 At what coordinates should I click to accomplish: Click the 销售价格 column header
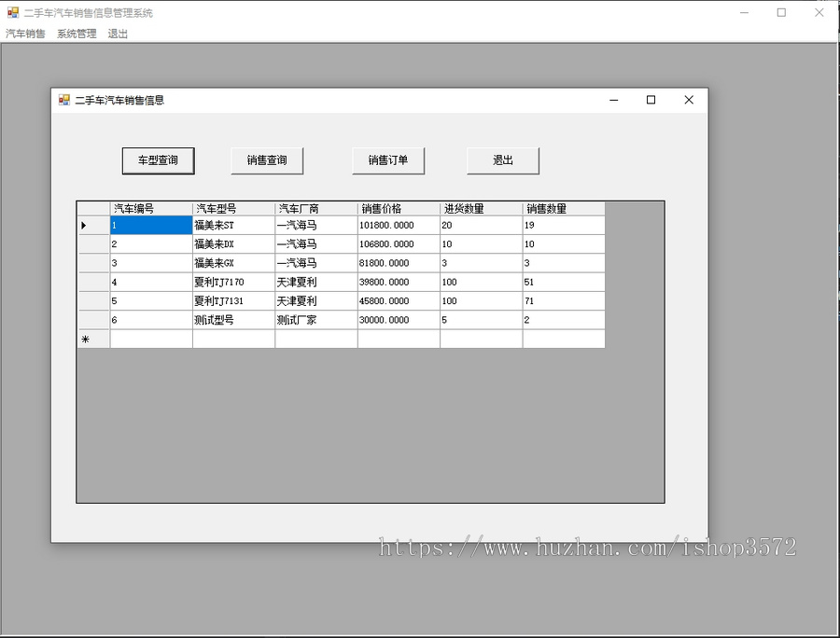pyautogui.click(x=399, y=209)
